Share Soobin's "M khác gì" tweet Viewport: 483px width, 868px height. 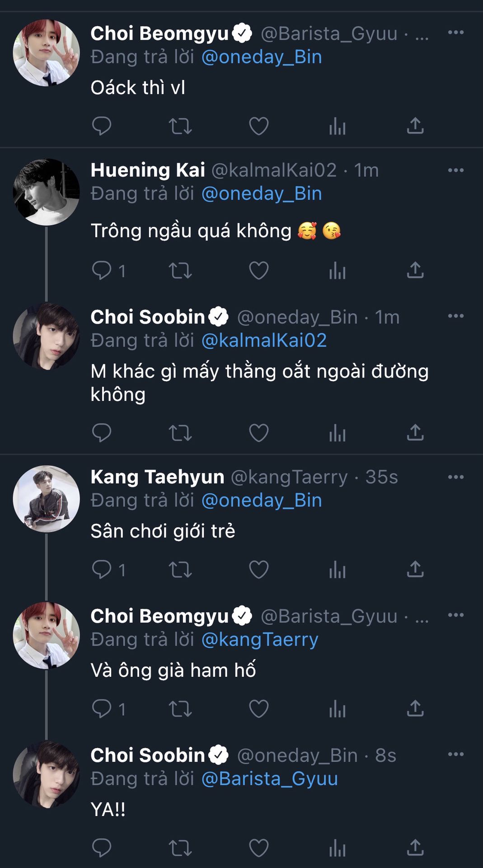(x=415, y=433)
